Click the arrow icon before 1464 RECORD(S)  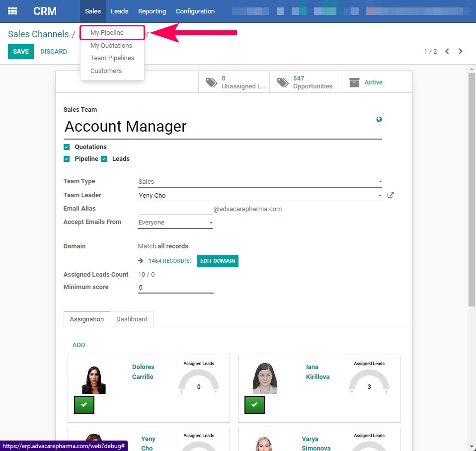pyautogui.click(x=141, y=261)
